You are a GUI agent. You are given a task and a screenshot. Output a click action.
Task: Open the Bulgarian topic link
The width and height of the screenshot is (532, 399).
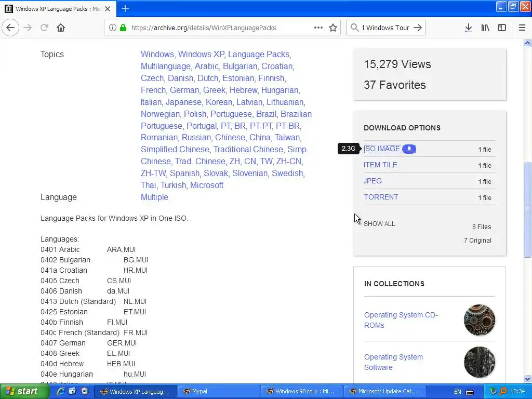pyautogui.click(x=240, y=66)
